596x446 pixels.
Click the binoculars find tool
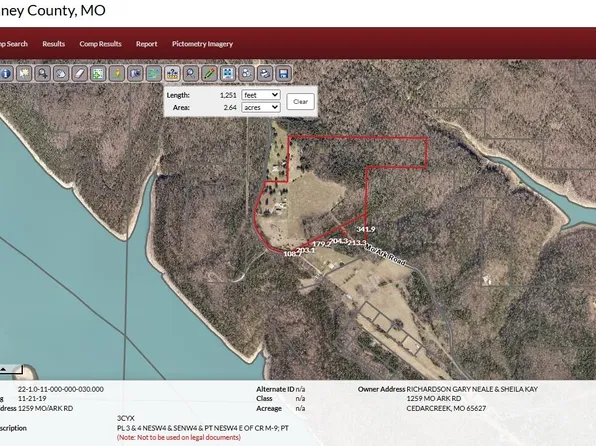pos(246,73)
